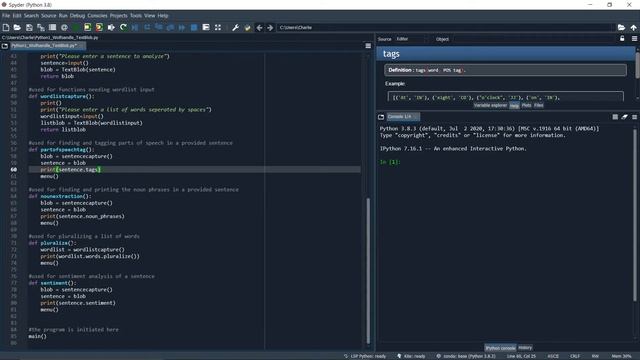
Task: Select the Console 1/A tab
Action: [x=403, y=117]
